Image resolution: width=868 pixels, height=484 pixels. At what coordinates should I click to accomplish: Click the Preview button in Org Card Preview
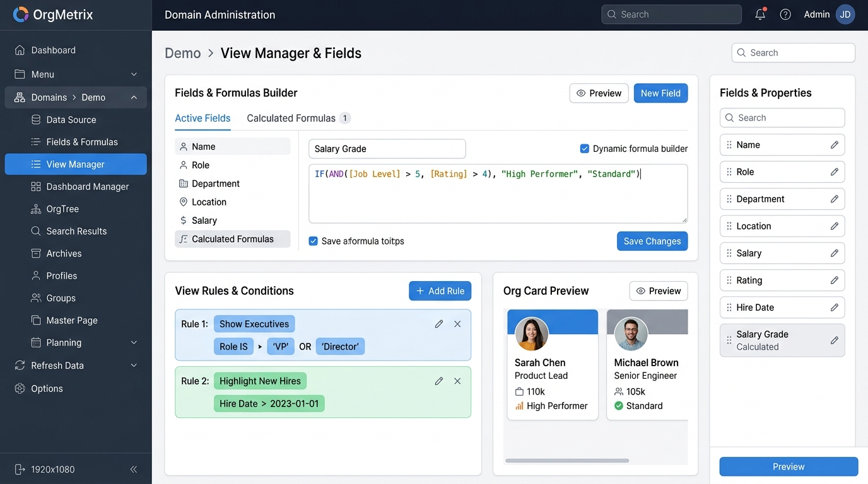(659, 291)
